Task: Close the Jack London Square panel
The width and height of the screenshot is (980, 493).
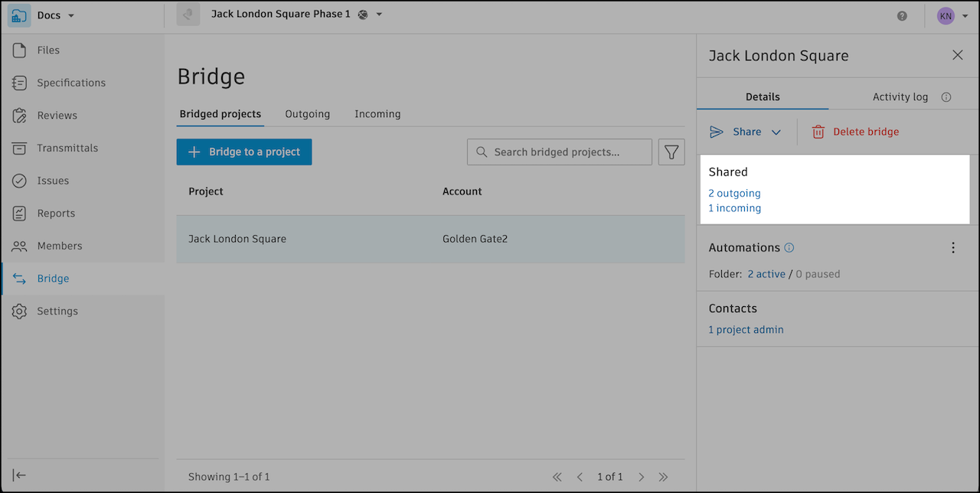Action: tap(958, 55)
